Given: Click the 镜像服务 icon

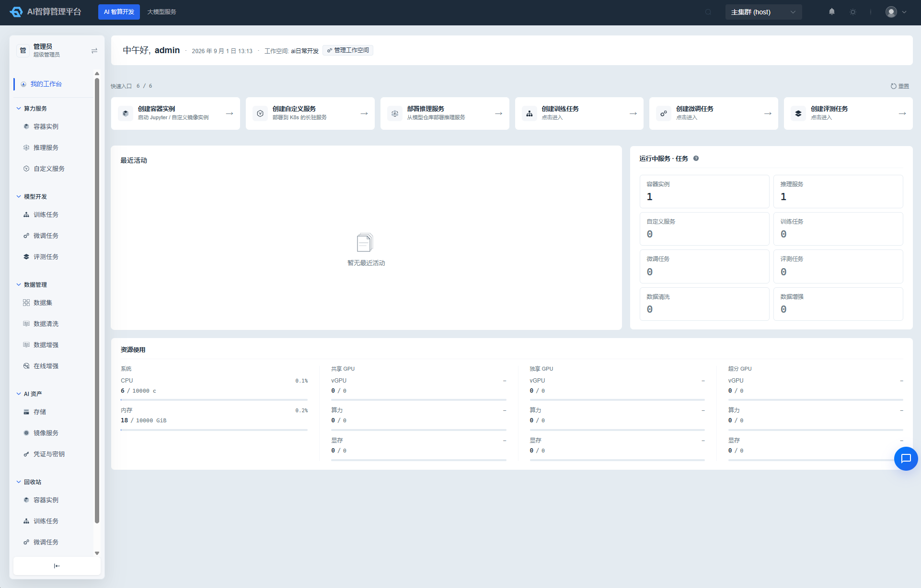Looking at the screenshot, I should point(26,433).
